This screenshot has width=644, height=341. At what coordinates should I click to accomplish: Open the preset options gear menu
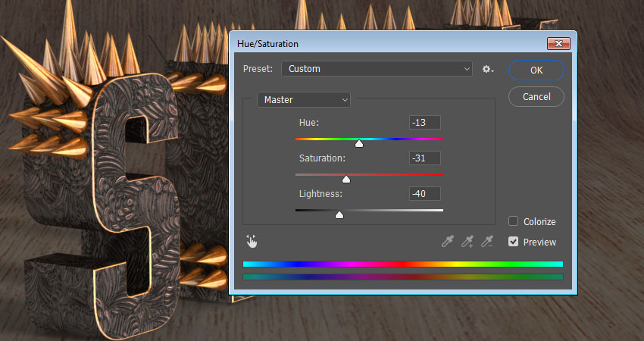(488, 69)
